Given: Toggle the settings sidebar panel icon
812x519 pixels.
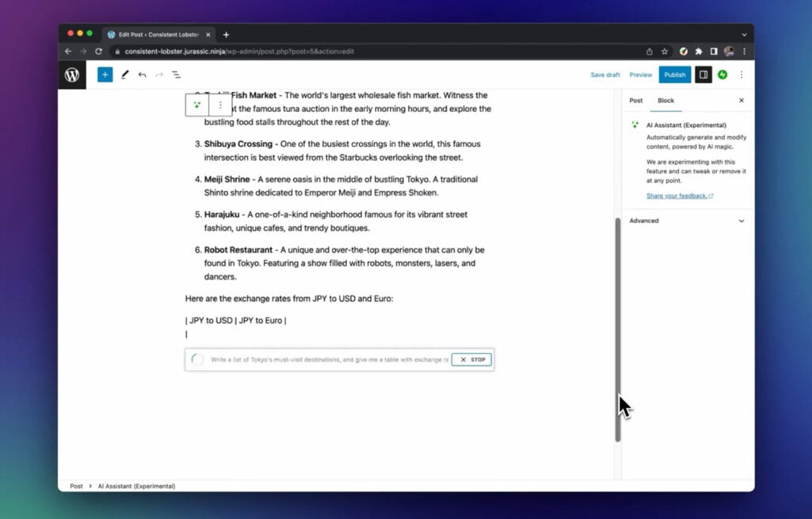Looking at the screenshot, I should [703, 75].
